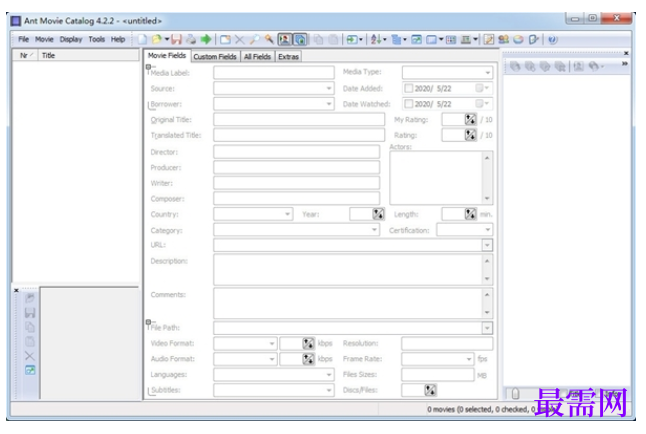Click the group movies toolbar icon

tap(396, 40)
